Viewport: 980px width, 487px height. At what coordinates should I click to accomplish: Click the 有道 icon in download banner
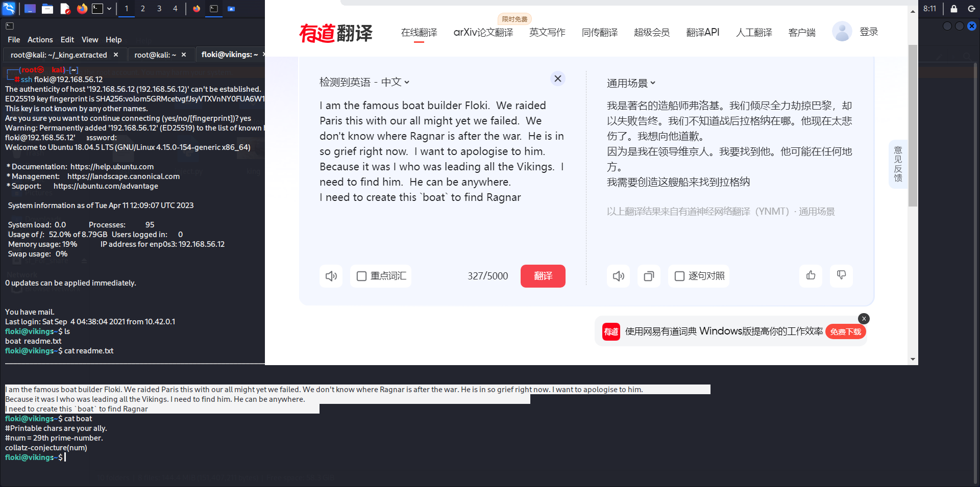point(611,331)
